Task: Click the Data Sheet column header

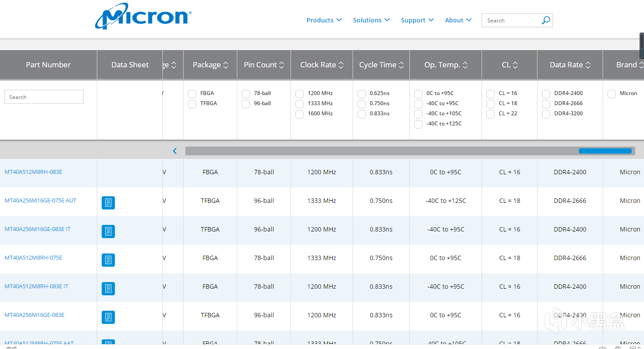Action: (130, 65)
